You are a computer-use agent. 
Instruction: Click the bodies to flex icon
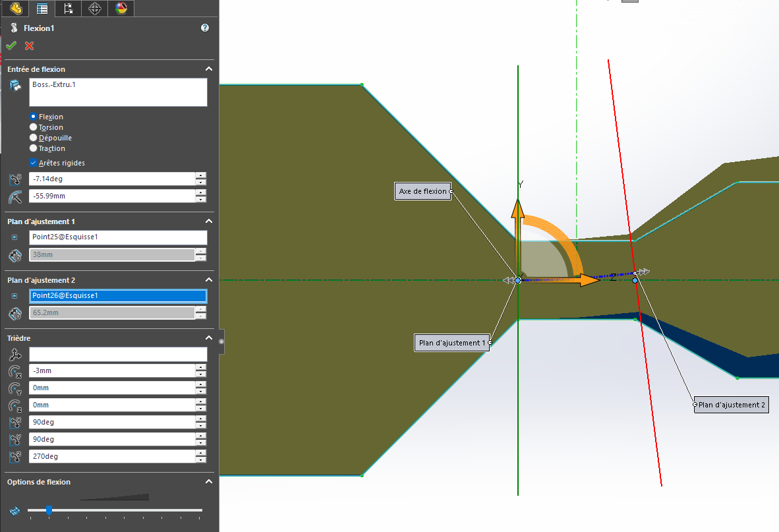15,86
